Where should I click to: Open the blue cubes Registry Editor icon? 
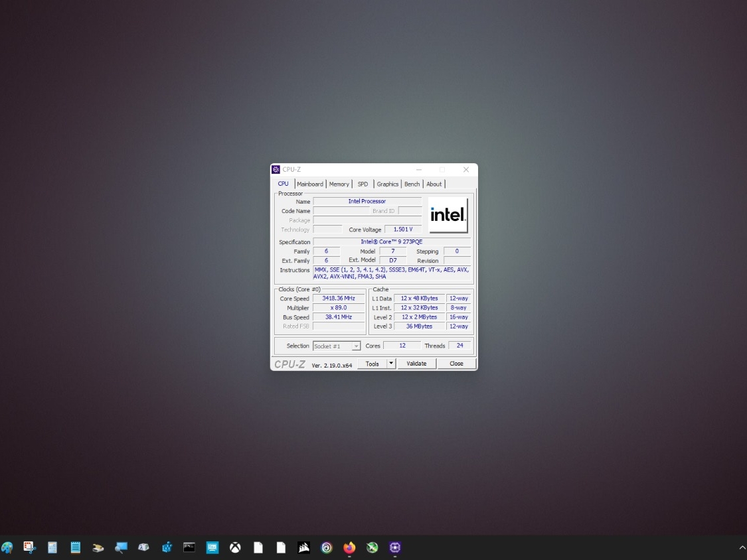pos(167,547)
